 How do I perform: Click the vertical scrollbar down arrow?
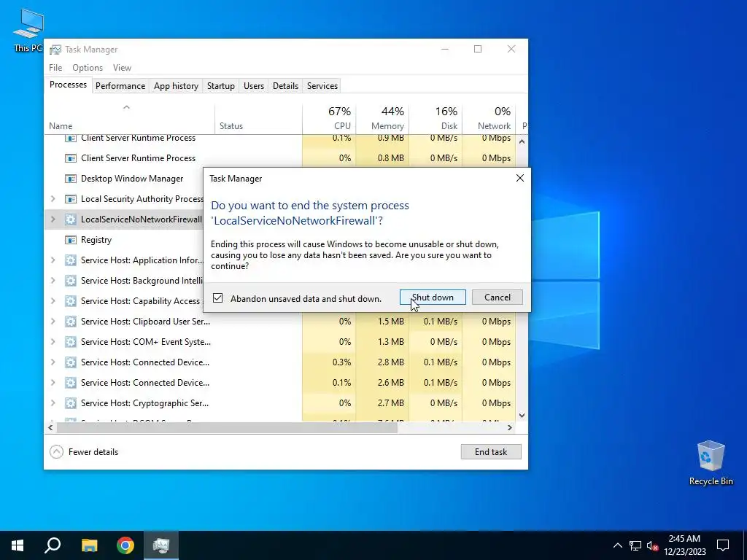pos(522,415)
